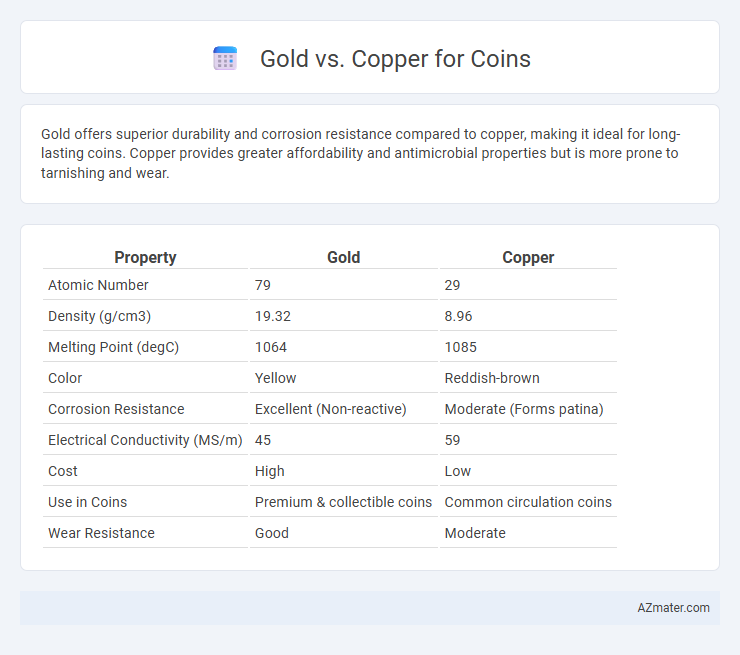Click the 'Moderate (Forms patina)' cell

point(524,409)
